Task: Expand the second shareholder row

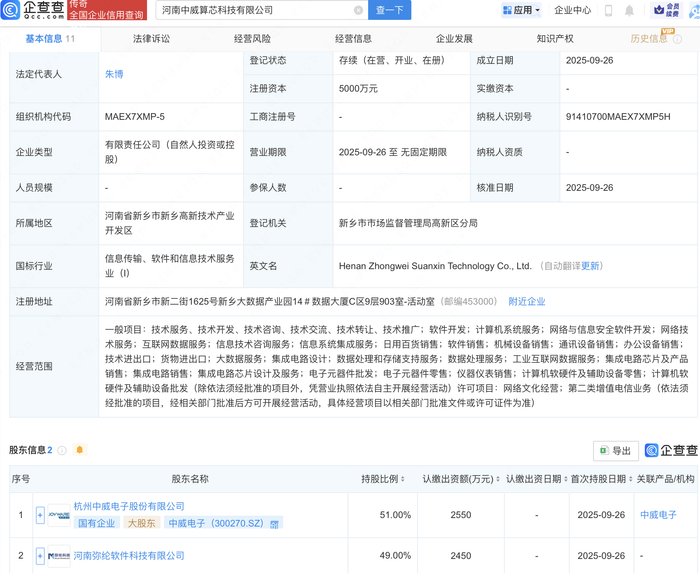Action: tap(40, 555)
